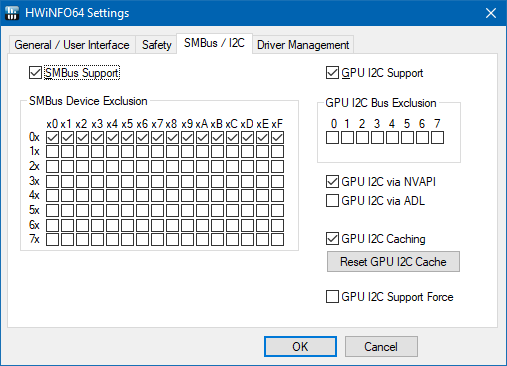Check SMBus exclusion row 3x column xF
The height and width of the screenshot is (366, 507).
point(277,181)
